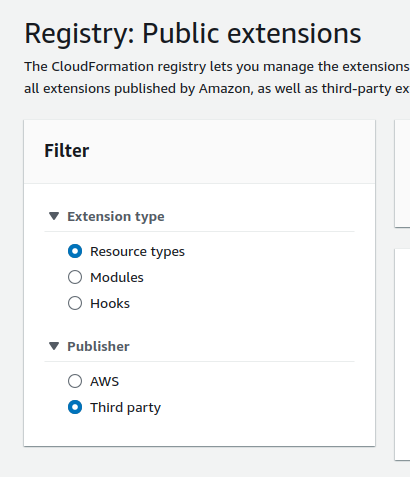Click the gray Filter header bar

[x=200, y=152]
